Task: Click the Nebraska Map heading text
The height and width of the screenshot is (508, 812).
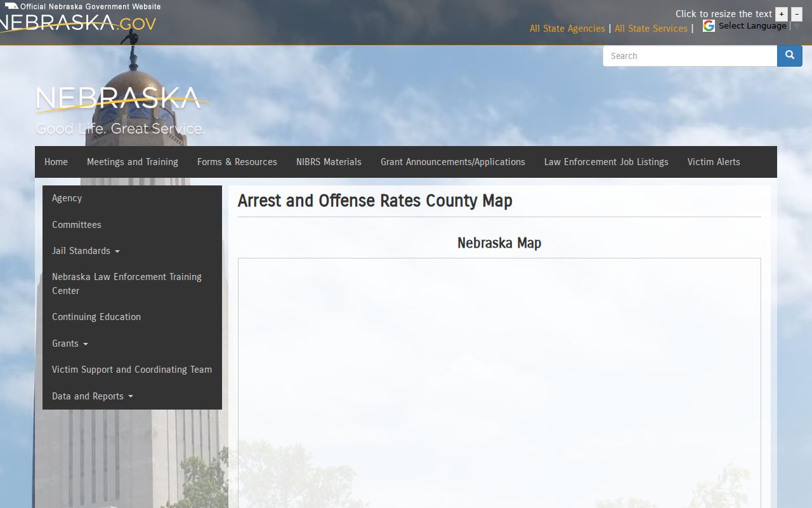Action: (x=499, y=243)
